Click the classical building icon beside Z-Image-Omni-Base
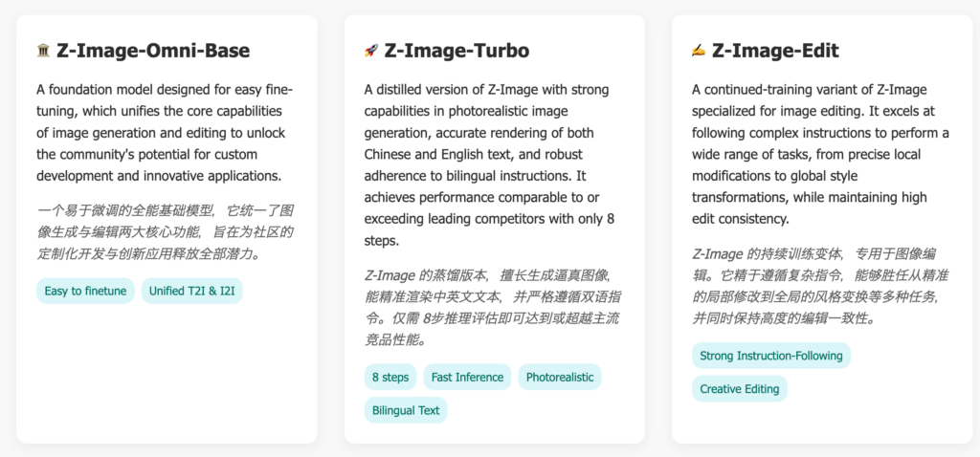Viewport: 980px width, 457px height. click(x=43, y=51)
